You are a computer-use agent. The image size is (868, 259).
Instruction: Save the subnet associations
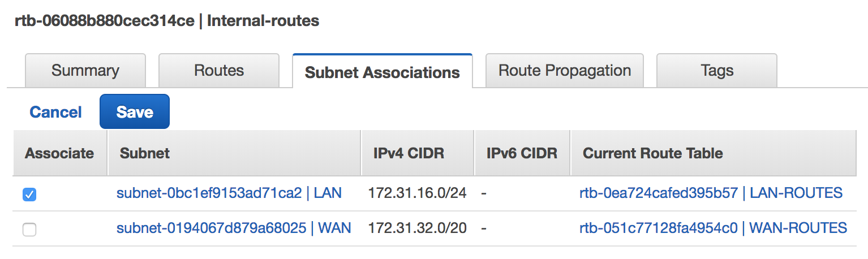[135, 111]
